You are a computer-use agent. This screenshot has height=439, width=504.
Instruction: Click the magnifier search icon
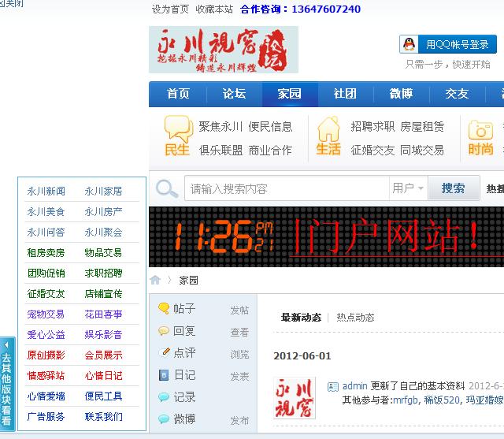[x=167, y=188]
